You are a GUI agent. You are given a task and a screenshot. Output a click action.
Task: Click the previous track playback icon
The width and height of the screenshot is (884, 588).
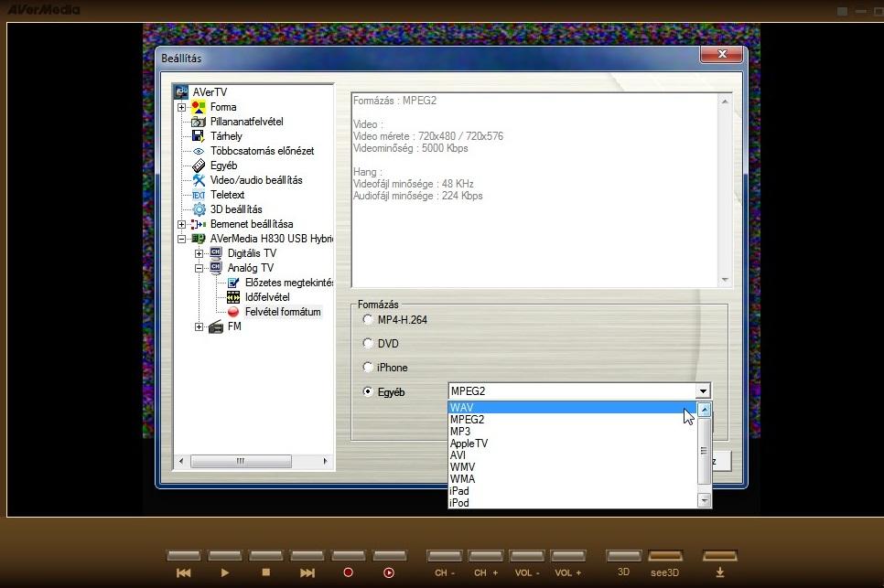click(x=183, y=572)
